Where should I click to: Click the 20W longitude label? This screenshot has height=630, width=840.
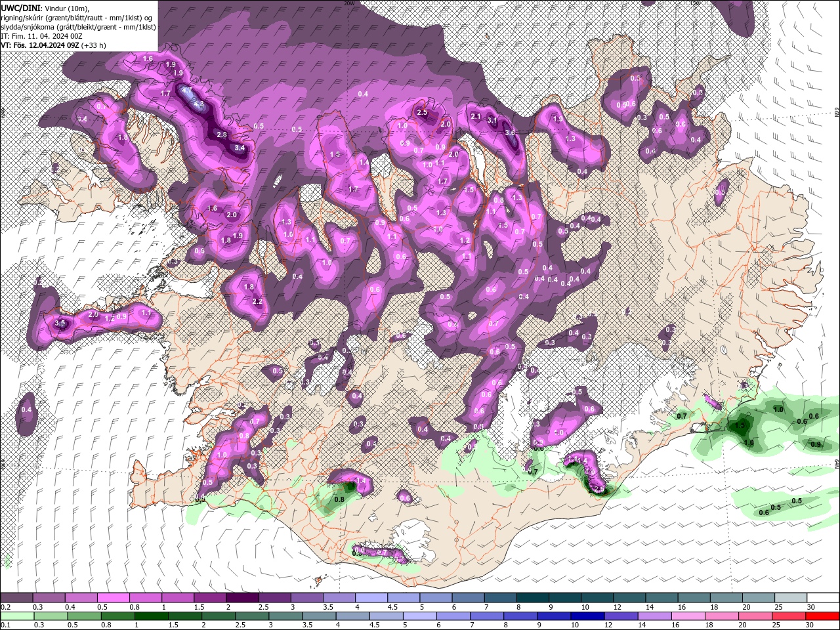pyautogui.click(x=349, y=3)
